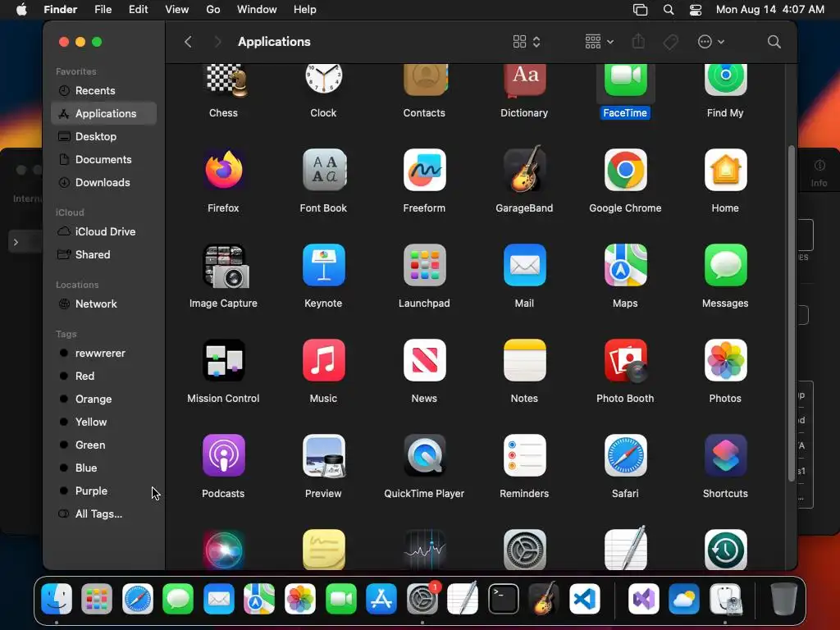Open the icon view switcher dropdown
The height and width of the screenshot is (630, 840).
[527, 42]
